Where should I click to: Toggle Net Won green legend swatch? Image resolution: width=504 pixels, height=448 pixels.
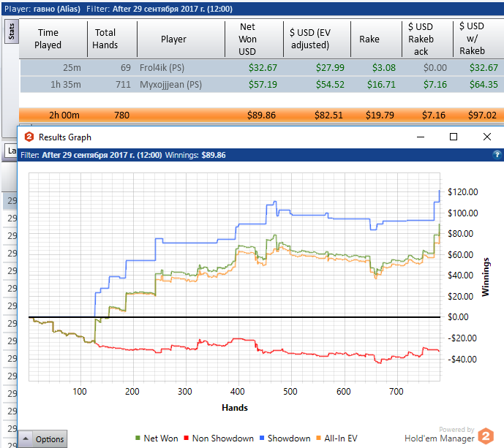click(138, 438)
